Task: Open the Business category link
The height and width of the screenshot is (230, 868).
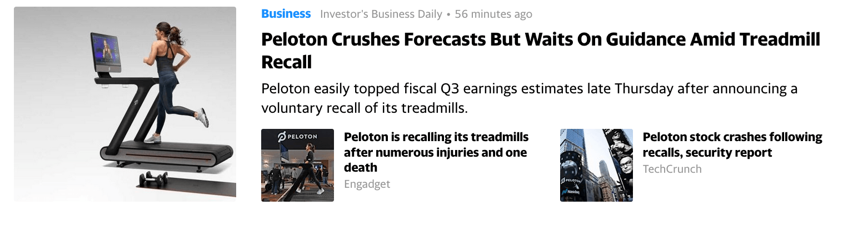Action: (286, 14)
